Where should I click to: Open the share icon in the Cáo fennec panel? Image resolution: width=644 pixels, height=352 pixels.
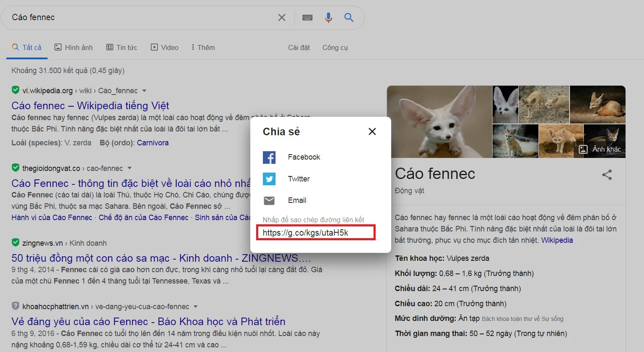click(x=607, y=175)
